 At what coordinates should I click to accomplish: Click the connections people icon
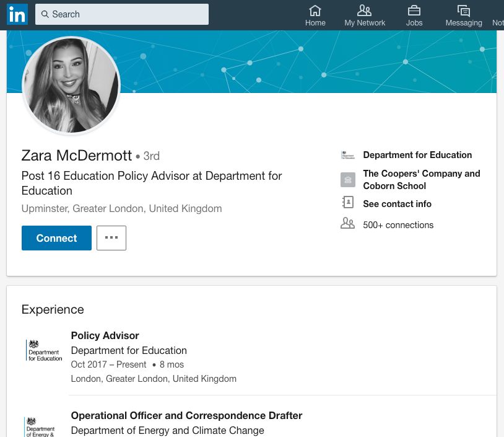click(x=347, y=223)
